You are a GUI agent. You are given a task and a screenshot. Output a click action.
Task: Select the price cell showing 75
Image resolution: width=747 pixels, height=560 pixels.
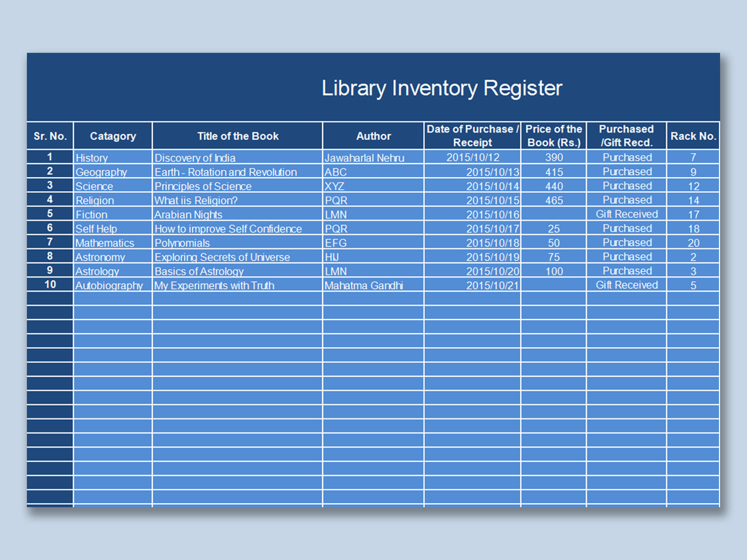(554, 257)
